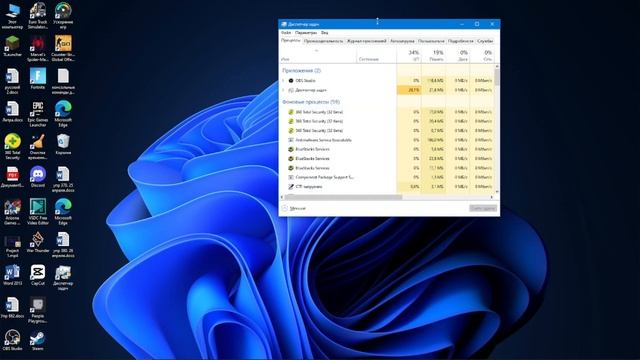The width and height of the screenshot is (640, 360).
Task: Select the Word 2013 desktop shortcut
Action: click(x=12, y=275)
